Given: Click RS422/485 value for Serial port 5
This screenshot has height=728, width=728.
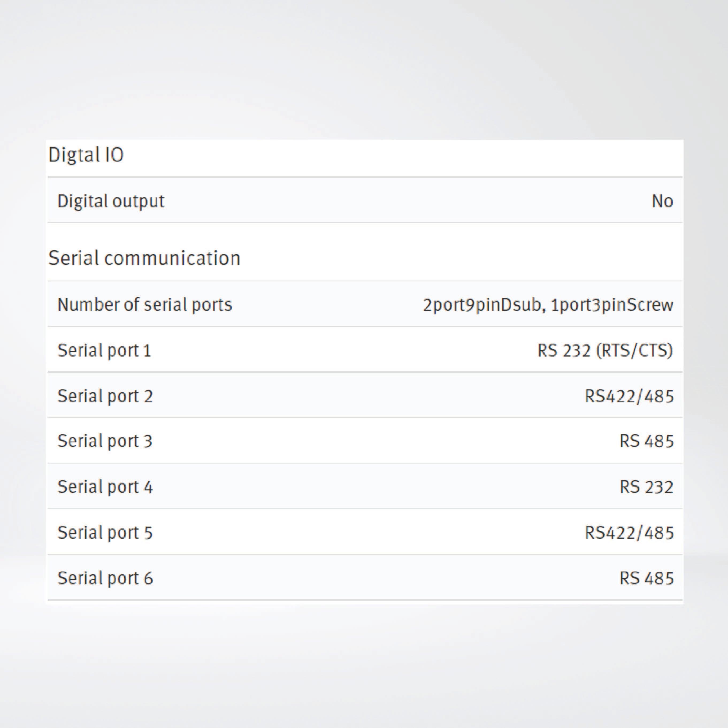Looking at the screenshot, I should pos(629,532).
